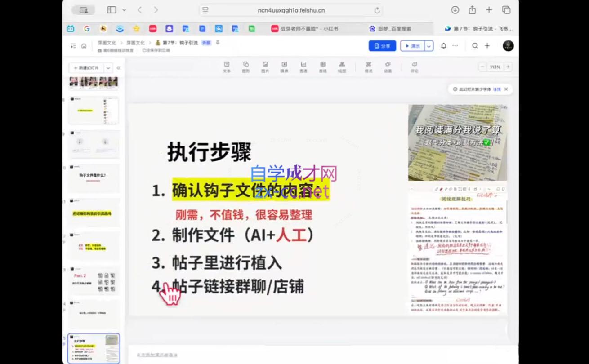
Task: Click text 帖子链接群聊/店铺
Action: [238, 286]
